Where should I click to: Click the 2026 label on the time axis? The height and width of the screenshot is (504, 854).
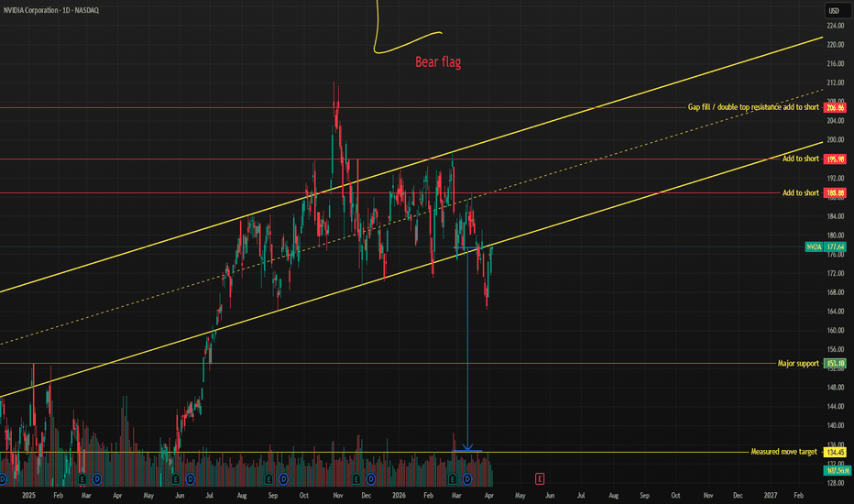[x=399, y=495]
